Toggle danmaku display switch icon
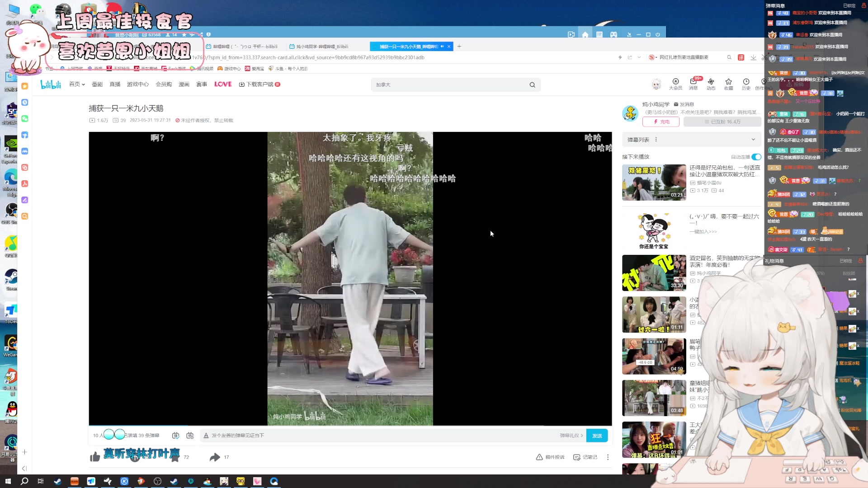The image size is (868, 488). 175,436
